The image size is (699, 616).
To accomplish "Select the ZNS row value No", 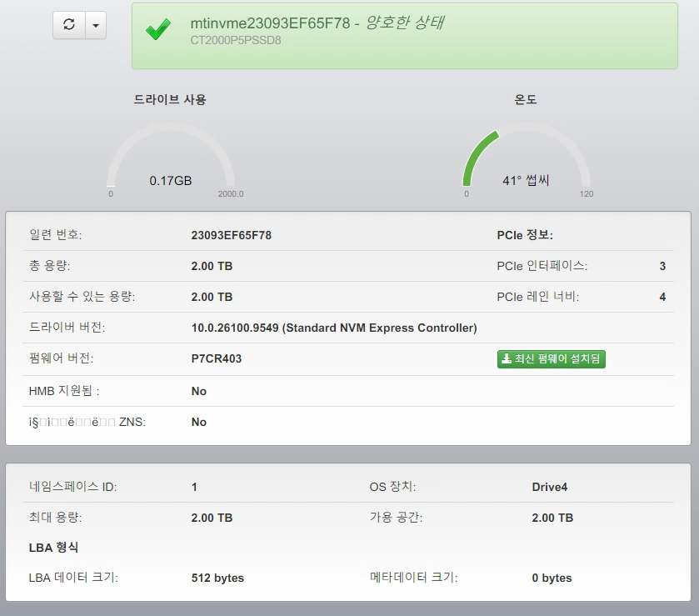I will 199,422.
